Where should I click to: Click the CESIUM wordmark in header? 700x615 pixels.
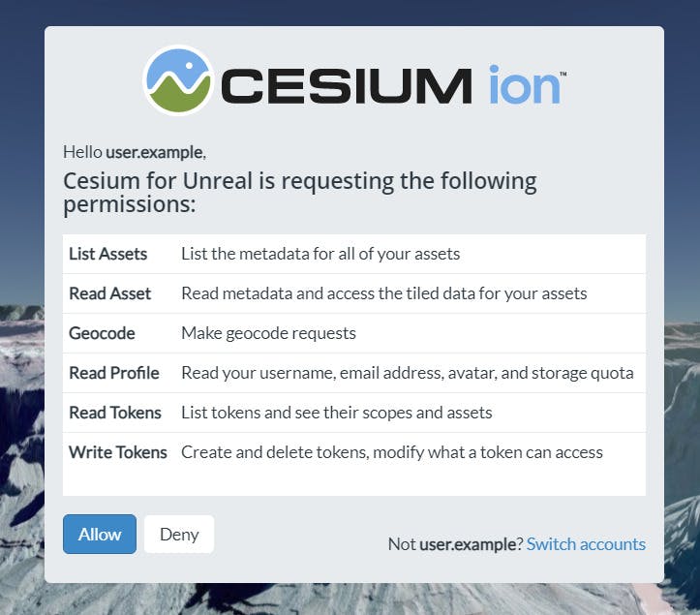click(347, 85)
